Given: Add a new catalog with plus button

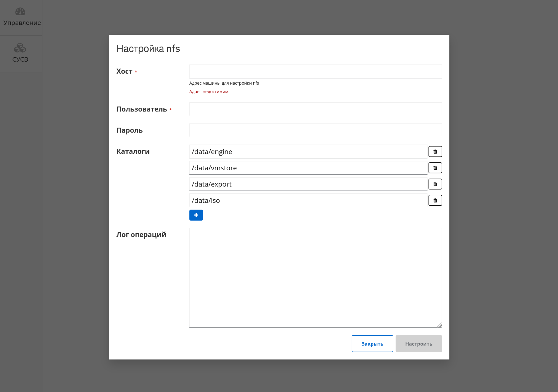Looking at the screenshot, I should coord(196,215).
